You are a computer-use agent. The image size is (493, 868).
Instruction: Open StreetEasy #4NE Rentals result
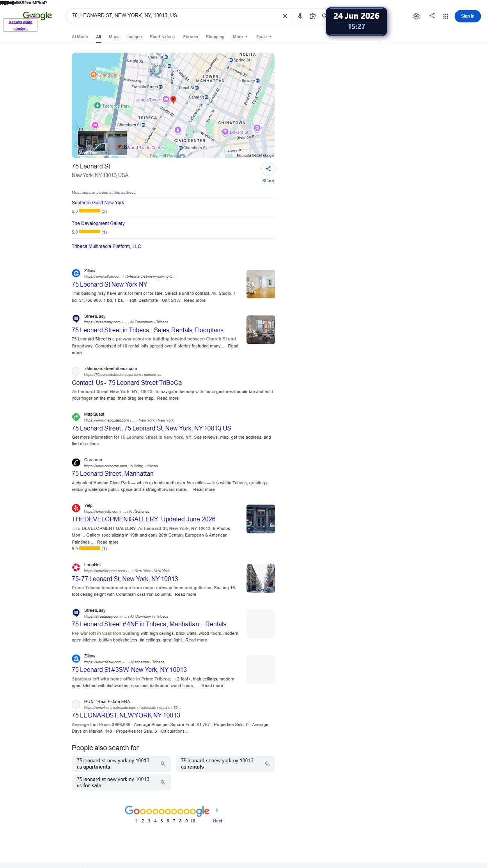coord(149,624)
